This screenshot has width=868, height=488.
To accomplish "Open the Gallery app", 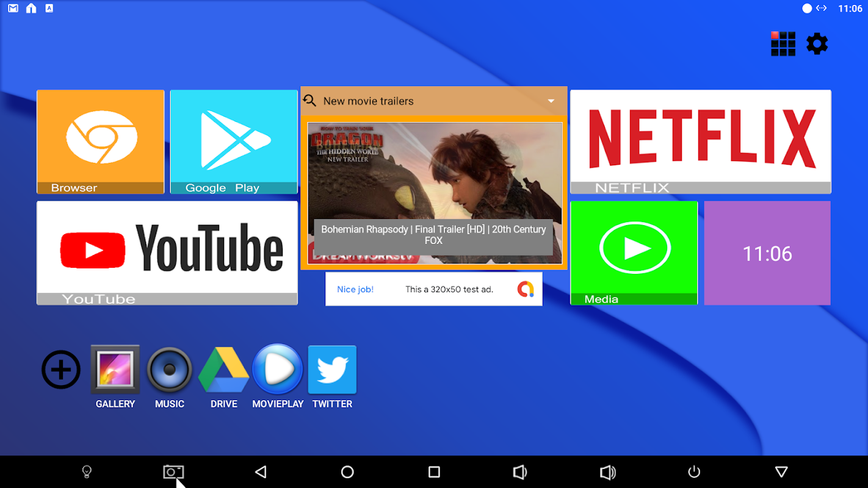I will [115, 370].
